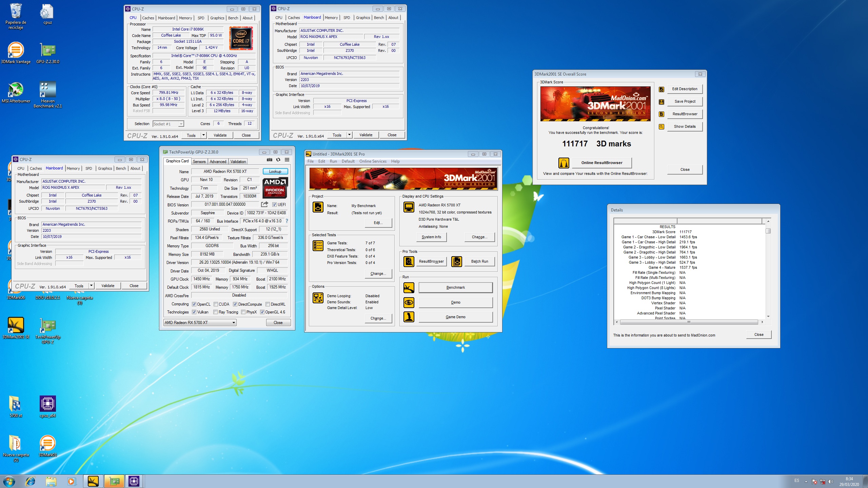Open cpuz_x64 desktop icon
The height and width of the screenshot is (488, 868).
(48, 406)
